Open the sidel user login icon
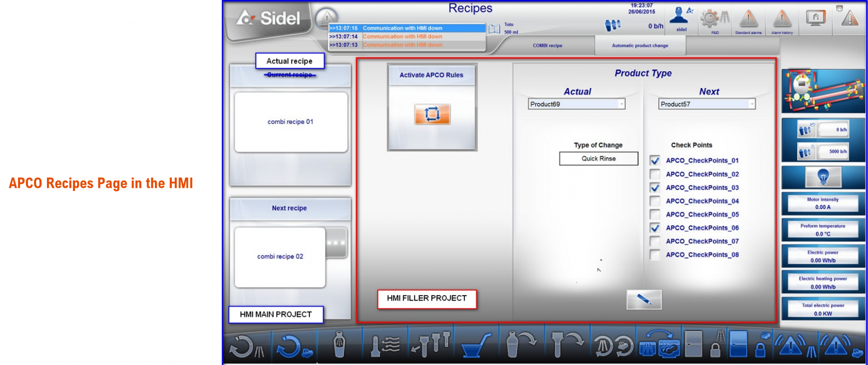This screenshot has height=365, width=868. point(681,17)
